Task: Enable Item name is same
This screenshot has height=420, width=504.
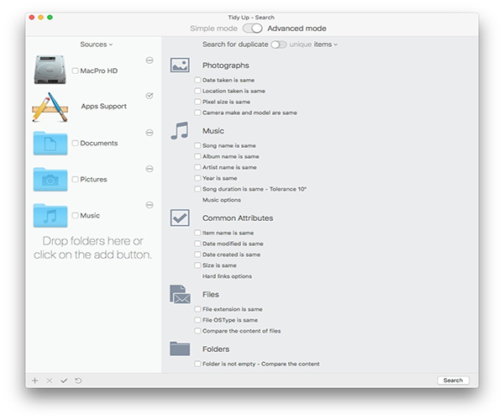Action: pyautogui.click(x=197, y=233)
